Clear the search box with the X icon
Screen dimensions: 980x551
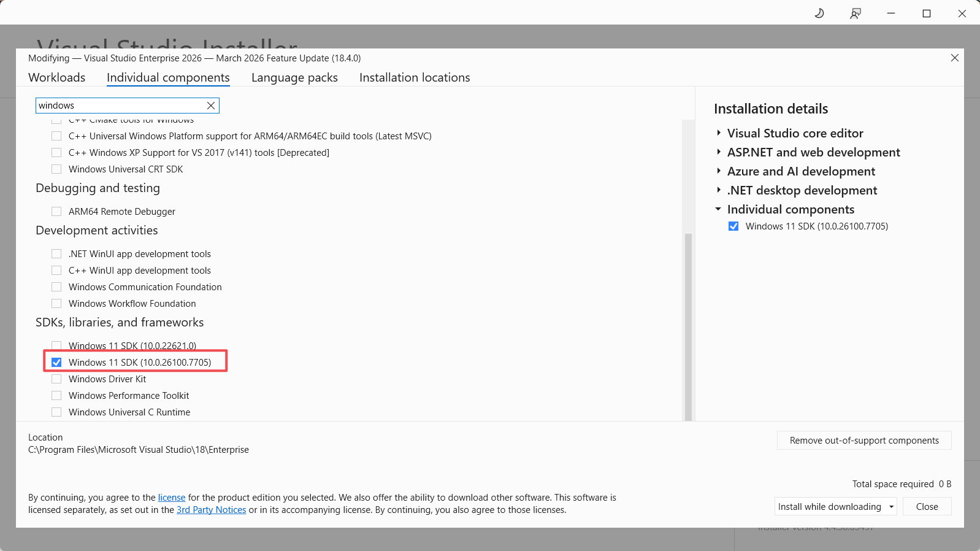(211, 106)
